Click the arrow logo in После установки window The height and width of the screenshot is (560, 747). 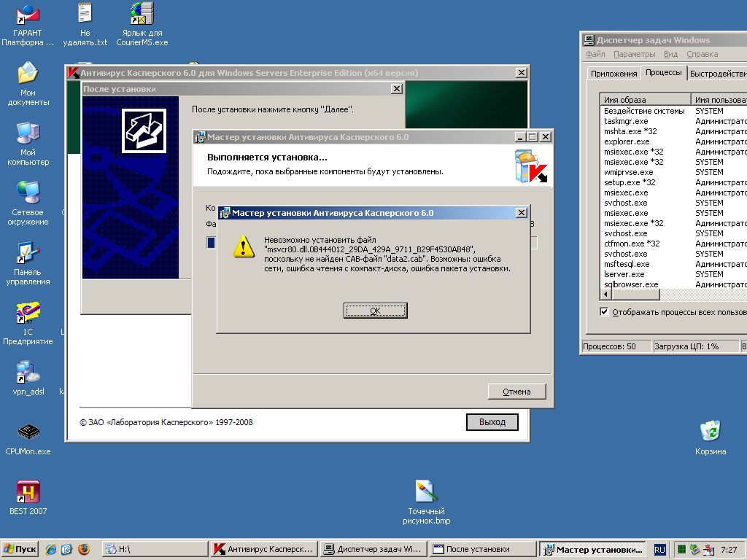coord(144,131)
